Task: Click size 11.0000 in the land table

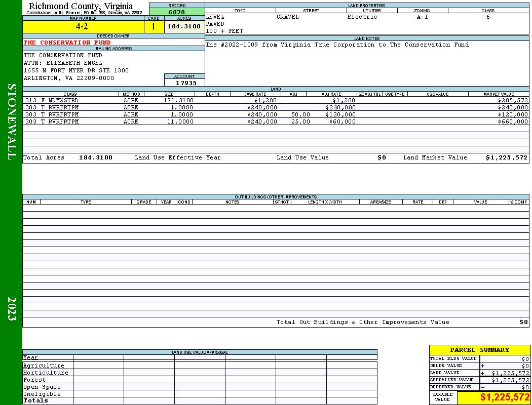Action: click(180, 121)
